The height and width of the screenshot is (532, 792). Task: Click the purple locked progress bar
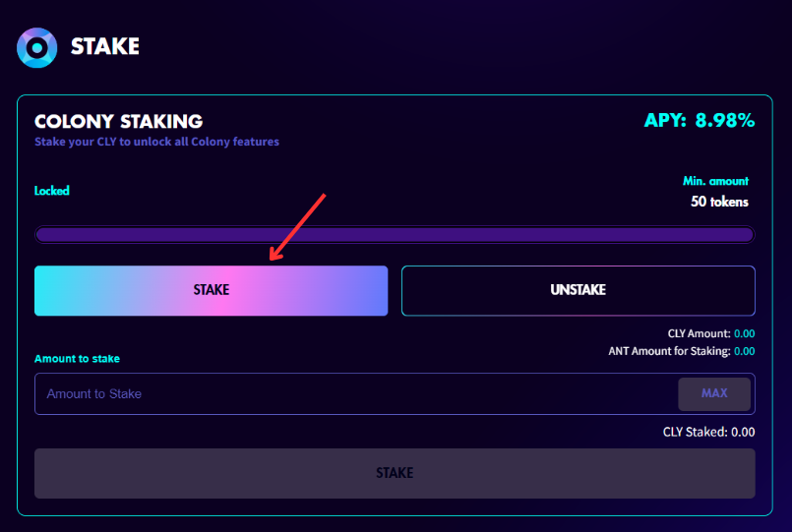click(395, 235)
